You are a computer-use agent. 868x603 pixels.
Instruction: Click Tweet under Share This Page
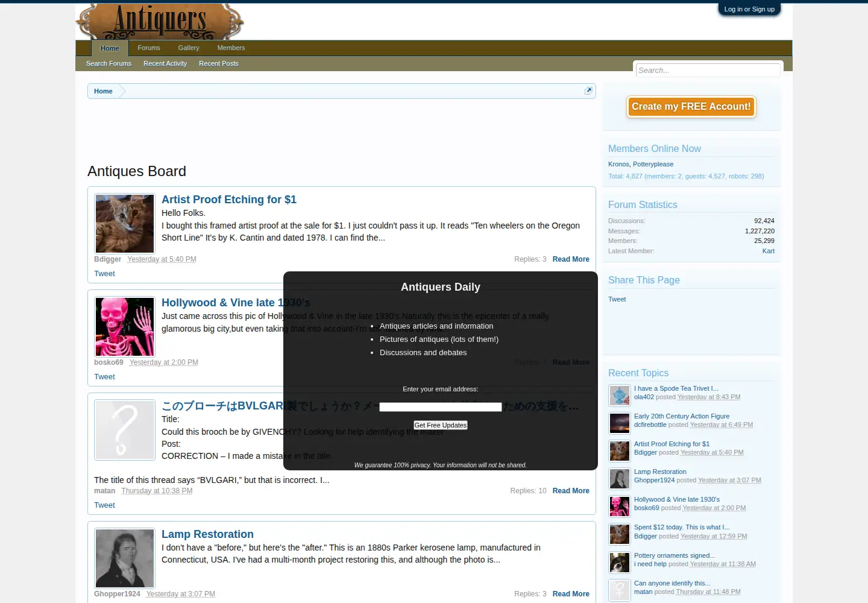coord(617,299)
